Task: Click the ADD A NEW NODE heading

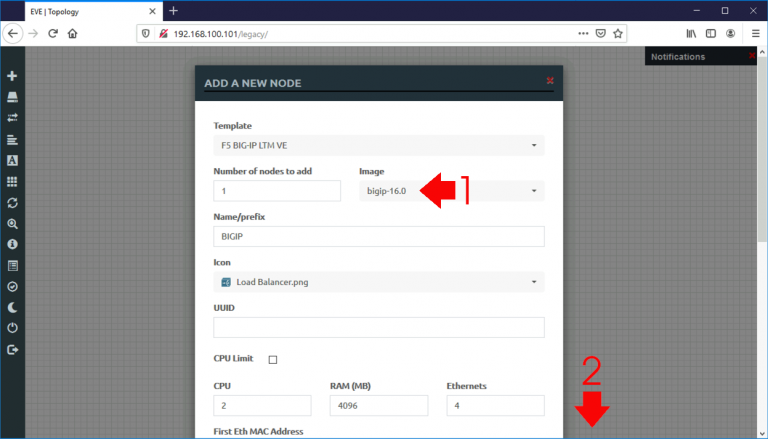Action: pyautogui.click(x=253, y=83)
